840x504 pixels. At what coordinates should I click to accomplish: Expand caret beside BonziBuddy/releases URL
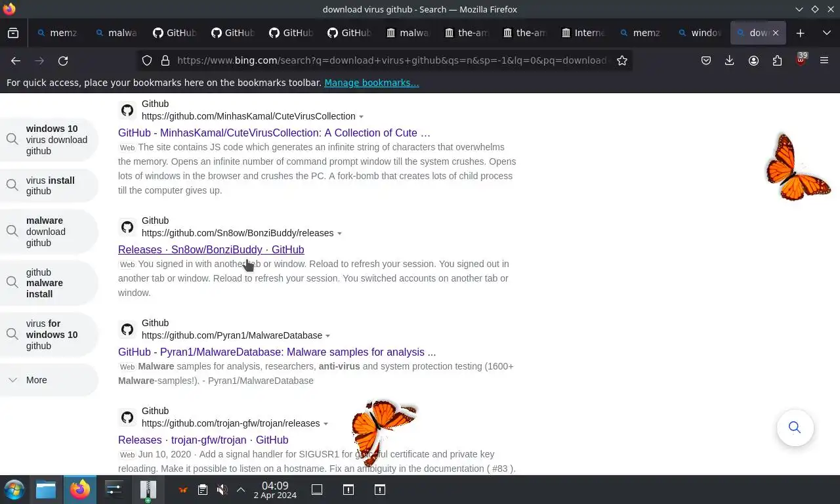pyautogui.click(x=339, y=234)
